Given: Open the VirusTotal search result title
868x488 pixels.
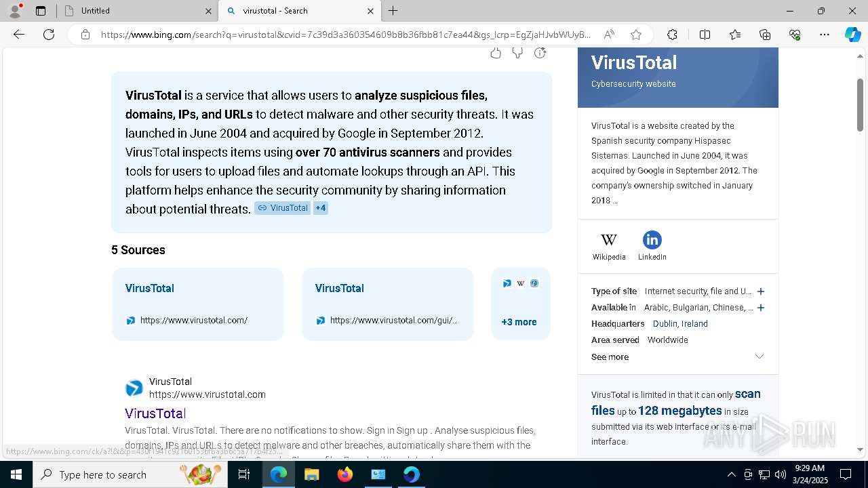Looking at the screenshot, I should click(155, 413).
